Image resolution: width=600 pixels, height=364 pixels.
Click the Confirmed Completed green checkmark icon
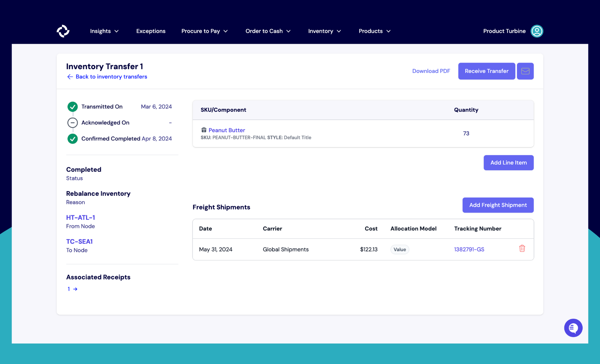coord(73,139)
